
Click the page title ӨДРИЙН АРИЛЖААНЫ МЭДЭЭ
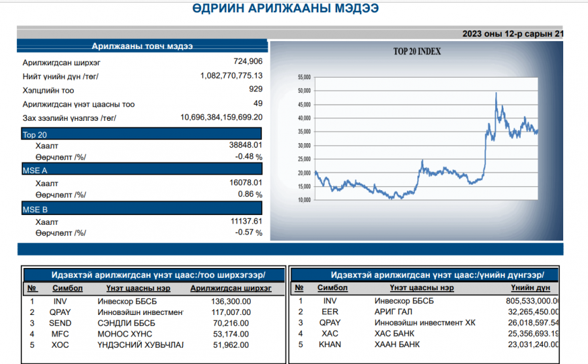pyautogui.click(x=286, y=8)
